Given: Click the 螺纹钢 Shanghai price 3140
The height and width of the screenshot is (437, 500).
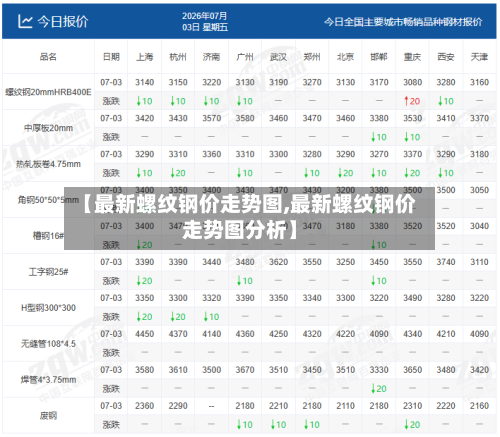Looking at the screenshot, I should 144,82.
